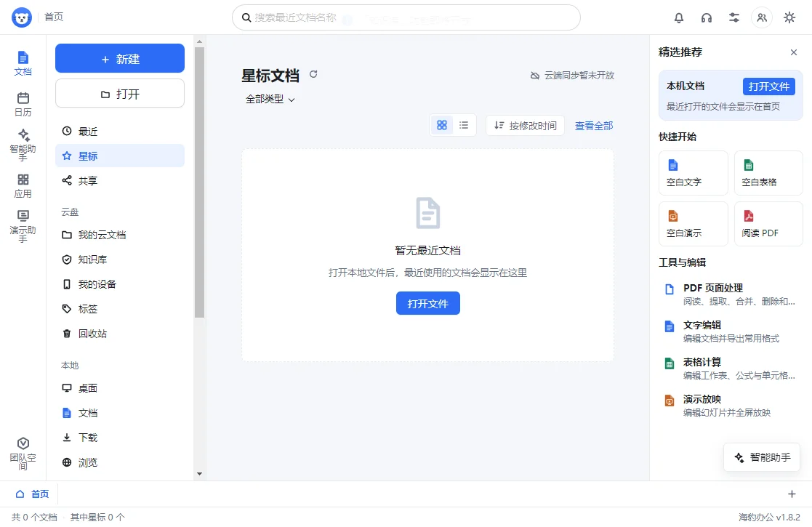The image size is (812, 527).
Task: Open 标签 tags in sidebar
Action: point(120,309)
